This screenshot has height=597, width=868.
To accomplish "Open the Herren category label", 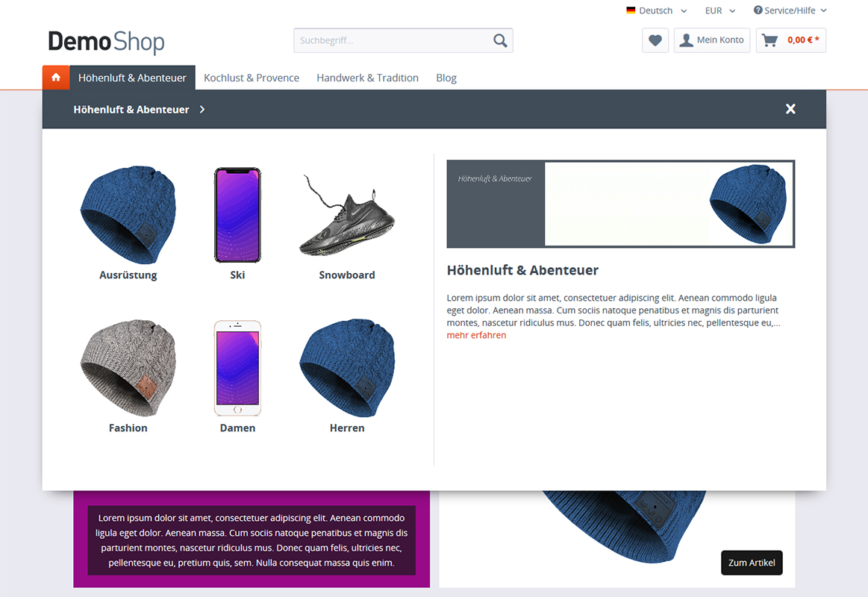I will coord(347,428).
